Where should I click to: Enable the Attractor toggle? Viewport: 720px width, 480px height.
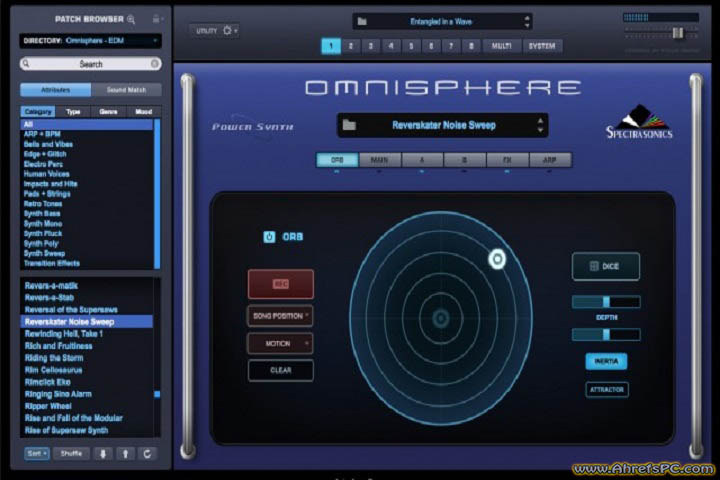click(607, 390)
